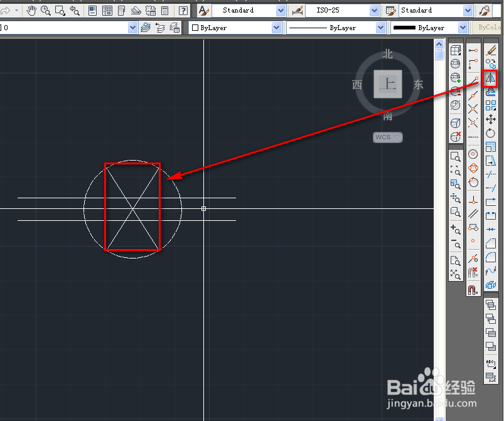Select the Break at Point tool
The image size is (504, 421).
coord(491,202)
